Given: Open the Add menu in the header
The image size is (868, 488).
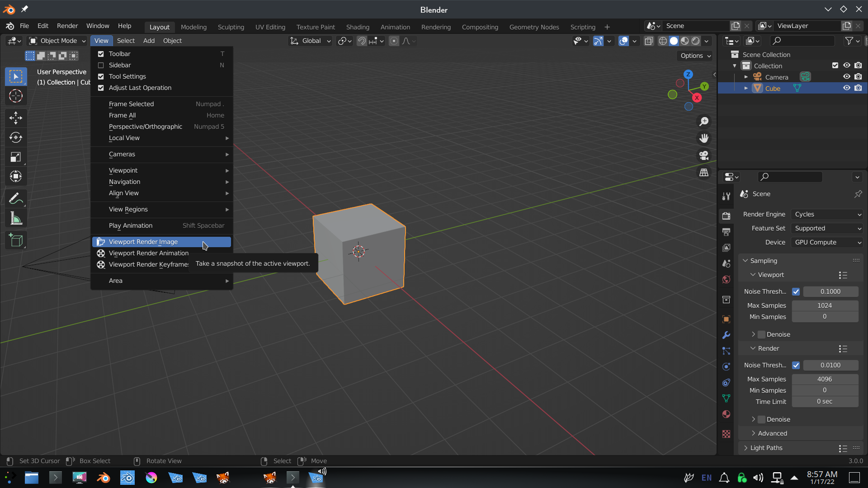Looking at the screenshot, I should [149, 41].
